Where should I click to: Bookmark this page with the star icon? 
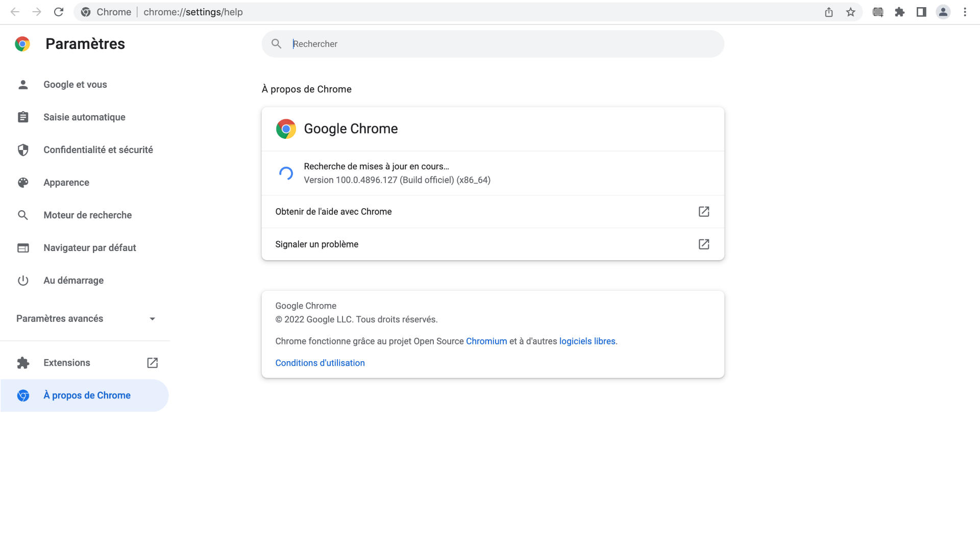coord(850,12)
